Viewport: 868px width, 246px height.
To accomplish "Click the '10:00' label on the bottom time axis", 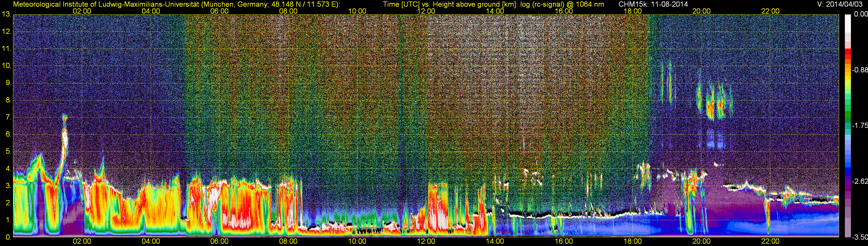I will pyautogui.click(x=357, y=241).
